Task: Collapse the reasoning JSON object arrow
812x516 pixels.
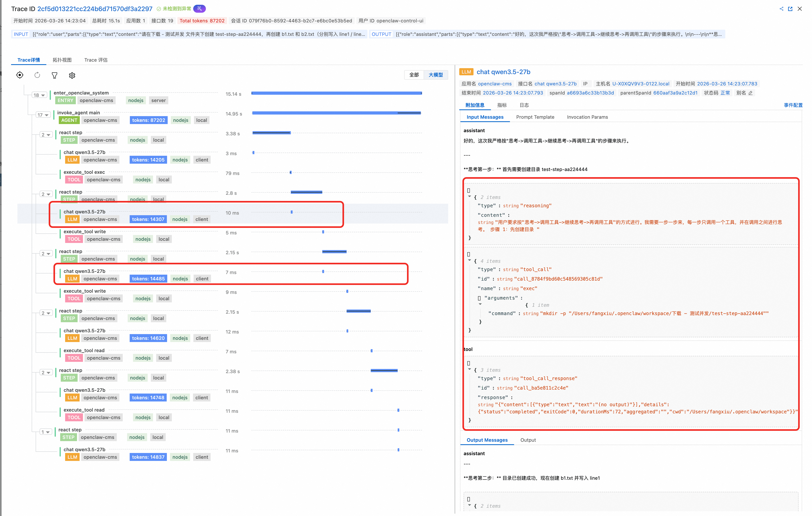Action: tap(469, 196)
